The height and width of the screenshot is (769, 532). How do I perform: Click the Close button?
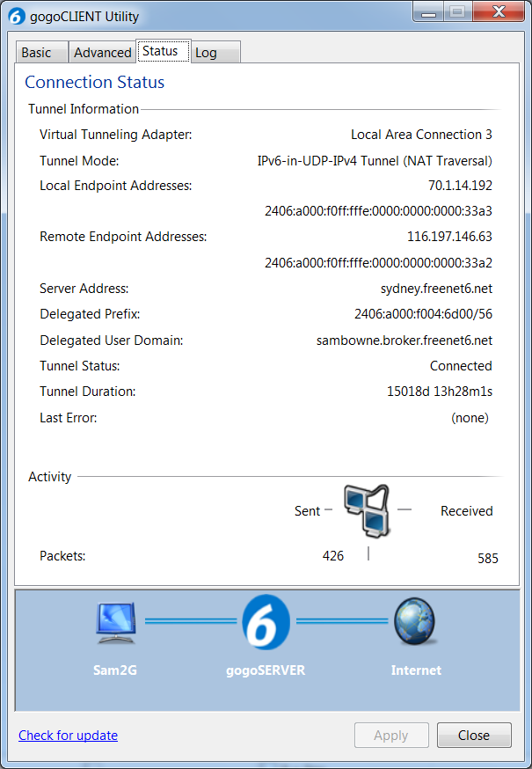tap(474, 736)
